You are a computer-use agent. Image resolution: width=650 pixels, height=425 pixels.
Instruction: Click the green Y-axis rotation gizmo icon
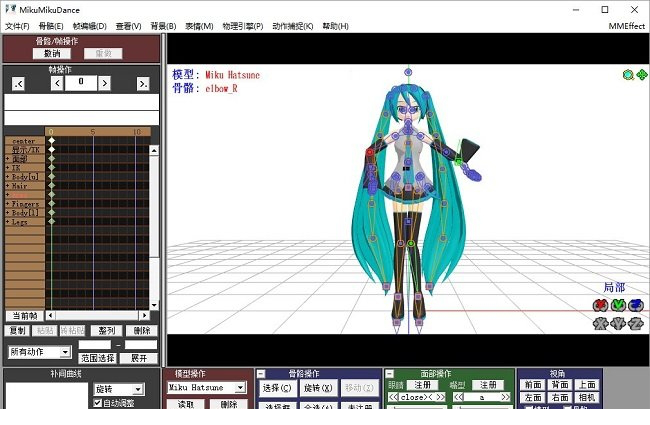618,306
